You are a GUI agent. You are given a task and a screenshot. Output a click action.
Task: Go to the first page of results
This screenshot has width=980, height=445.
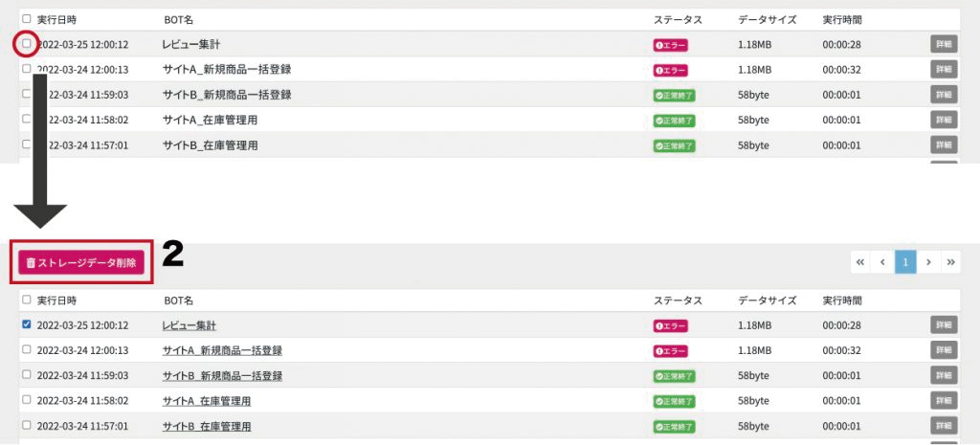click(x=860, y=262)
